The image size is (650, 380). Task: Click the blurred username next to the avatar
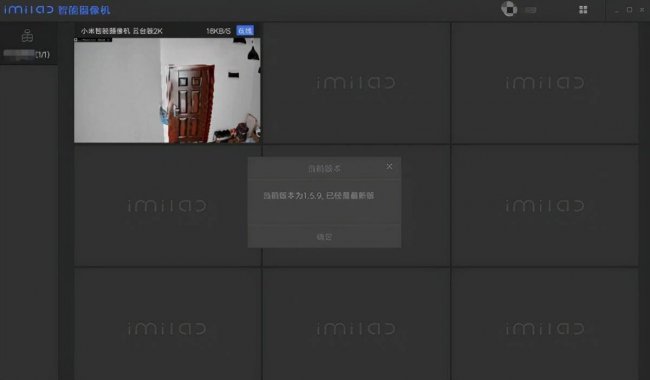pyautogui.click(x=531, y=10)
